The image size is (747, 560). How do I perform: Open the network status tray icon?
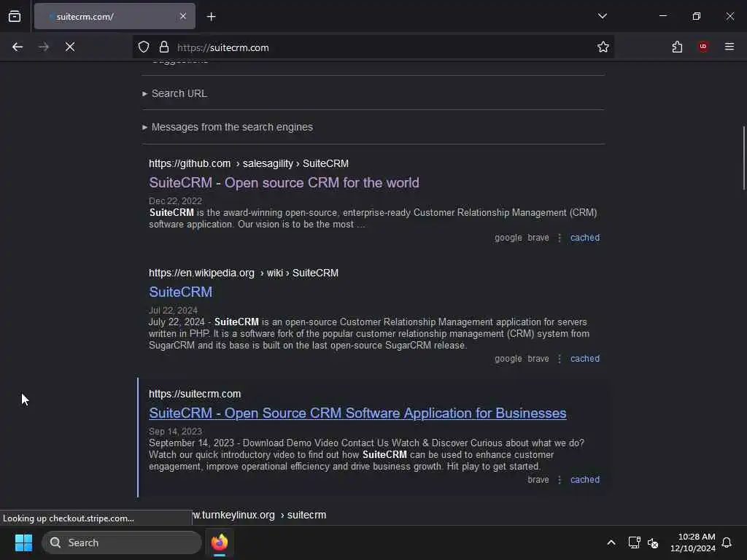pyautogui.click(x=634, y=542)
